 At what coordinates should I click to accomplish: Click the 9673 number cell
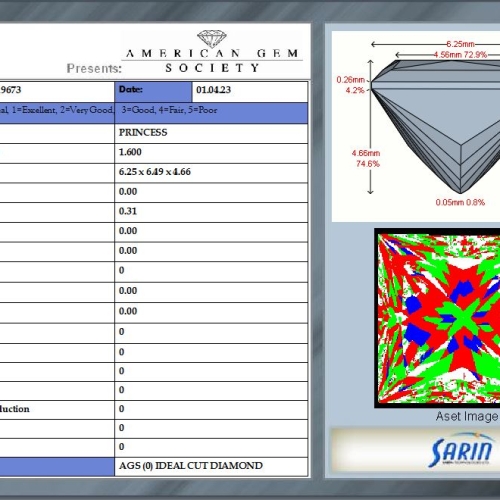57,91
